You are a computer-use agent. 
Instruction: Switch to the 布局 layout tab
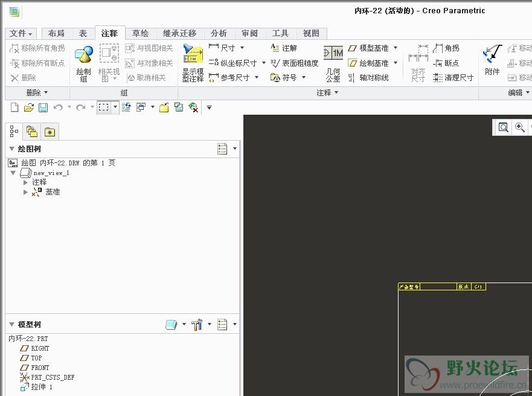[56, 33]
